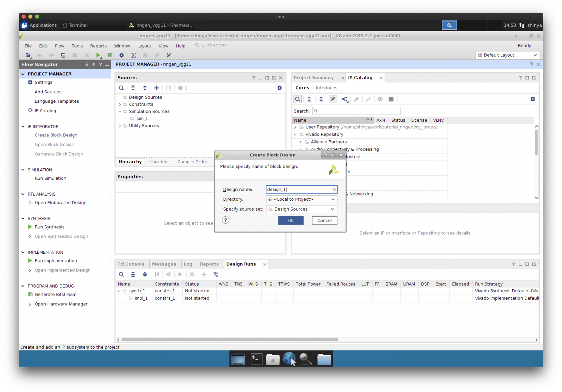Screen dimensions: 562x392
Task: Click the Add Sources plus icon
Action: coord(157,88)
